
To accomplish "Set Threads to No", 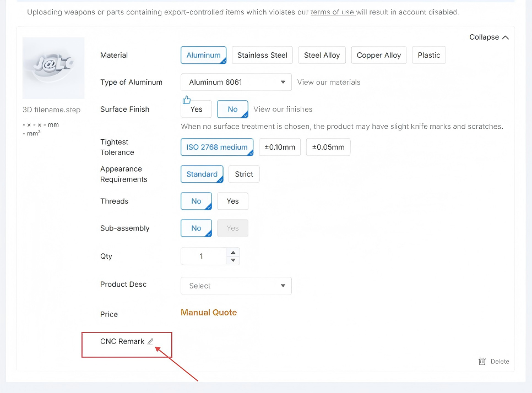I will [x=196, y=201].
